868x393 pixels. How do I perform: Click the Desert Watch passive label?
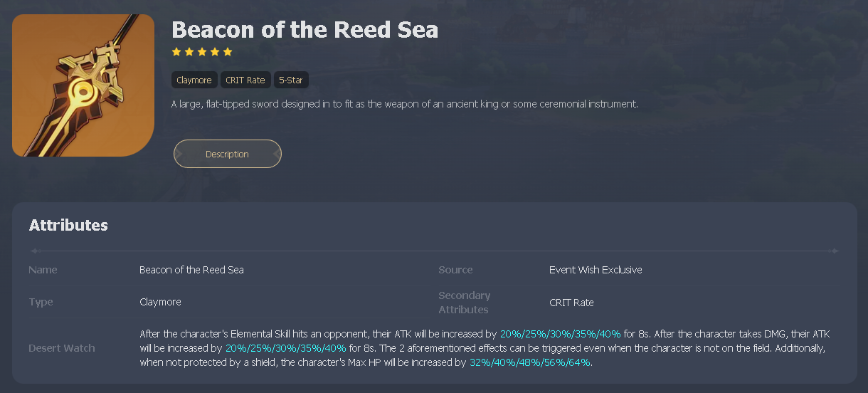(x=61, y=348)
